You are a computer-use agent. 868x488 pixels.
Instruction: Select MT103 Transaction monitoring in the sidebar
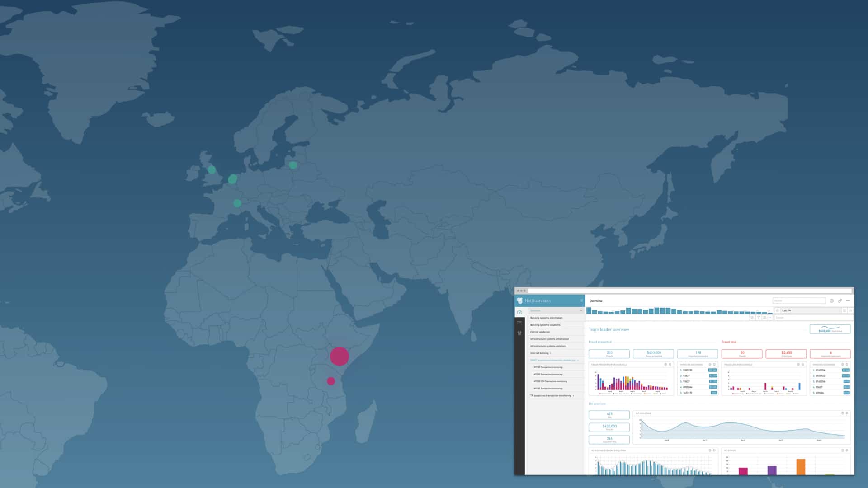click(548, 367)
